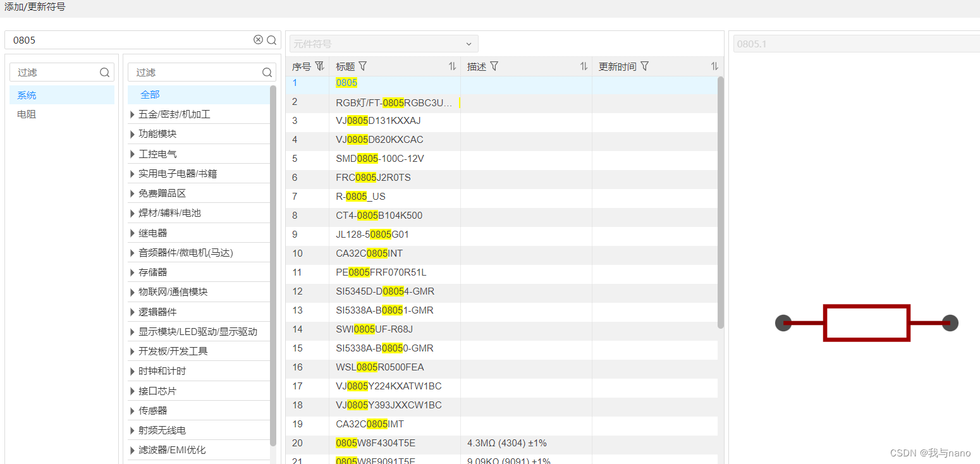
Task: Open the filter icon on the 标题 column
Action: 363,66
